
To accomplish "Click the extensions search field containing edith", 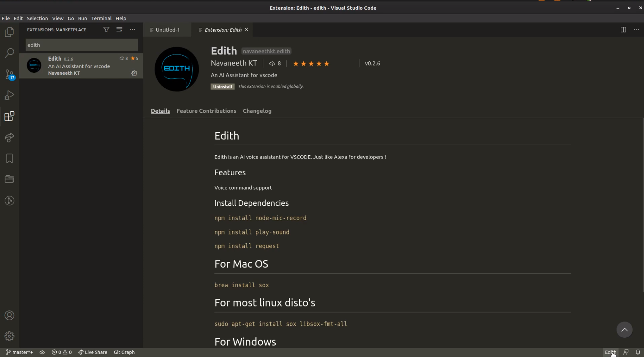I will [82, 45].
